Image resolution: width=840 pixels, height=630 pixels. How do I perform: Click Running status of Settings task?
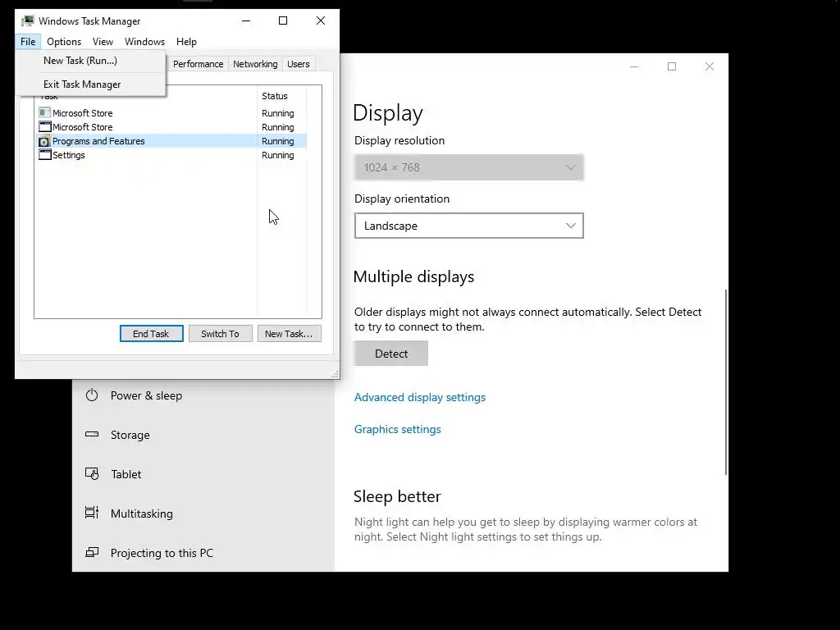click(x=277, y=155)
